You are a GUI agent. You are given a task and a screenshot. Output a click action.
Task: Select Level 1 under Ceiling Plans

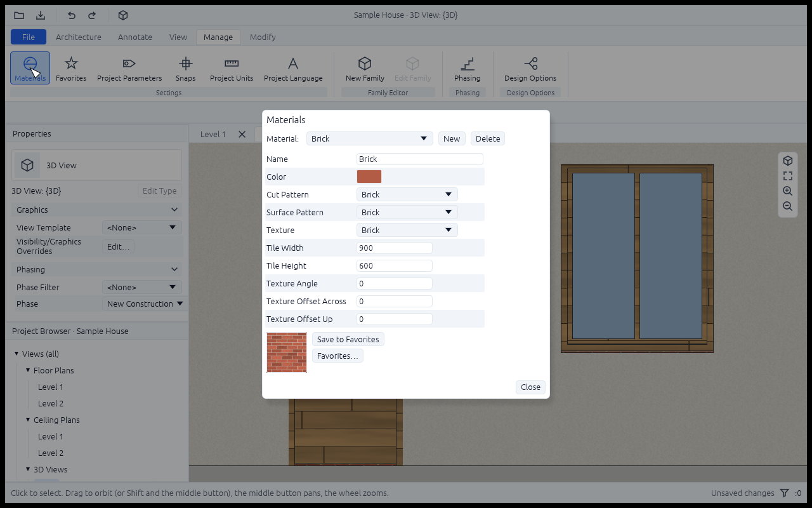(51, 436)
